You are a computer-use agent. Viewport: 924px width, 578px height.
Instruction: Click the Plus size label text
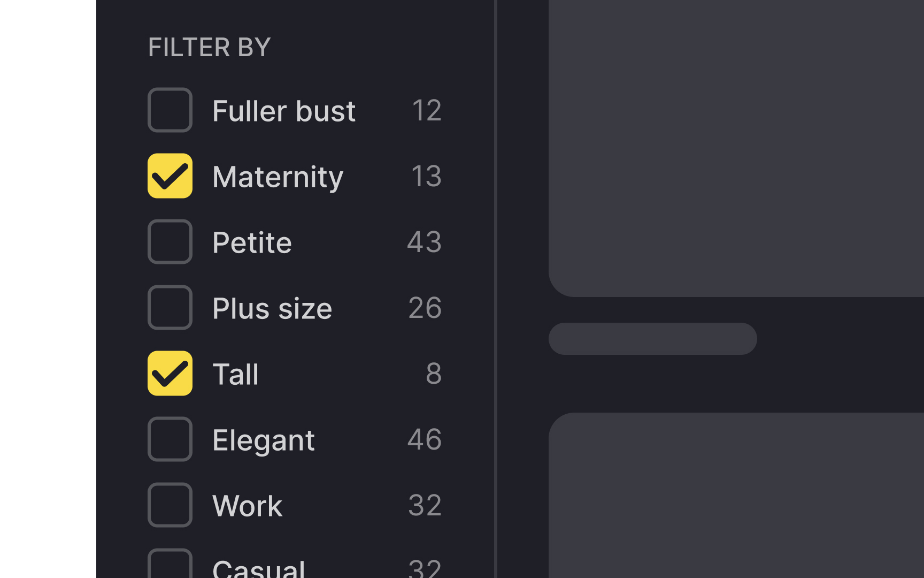(272, 307)
